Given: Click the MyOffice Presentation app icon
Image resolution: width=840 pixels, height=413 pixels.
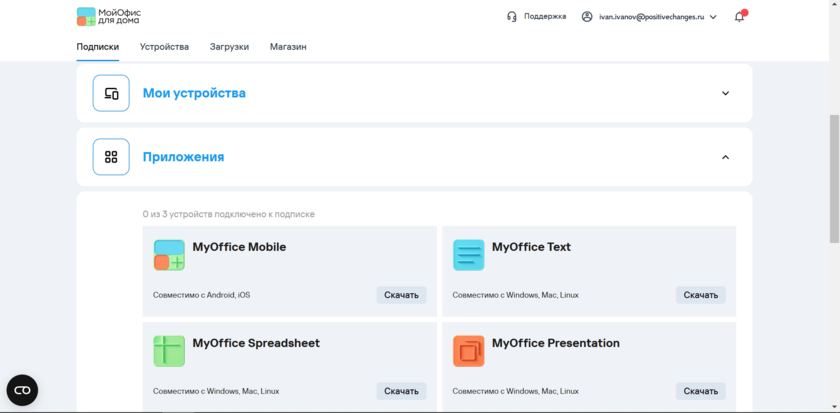Looking at the screenshot, I should coord(468,351).
